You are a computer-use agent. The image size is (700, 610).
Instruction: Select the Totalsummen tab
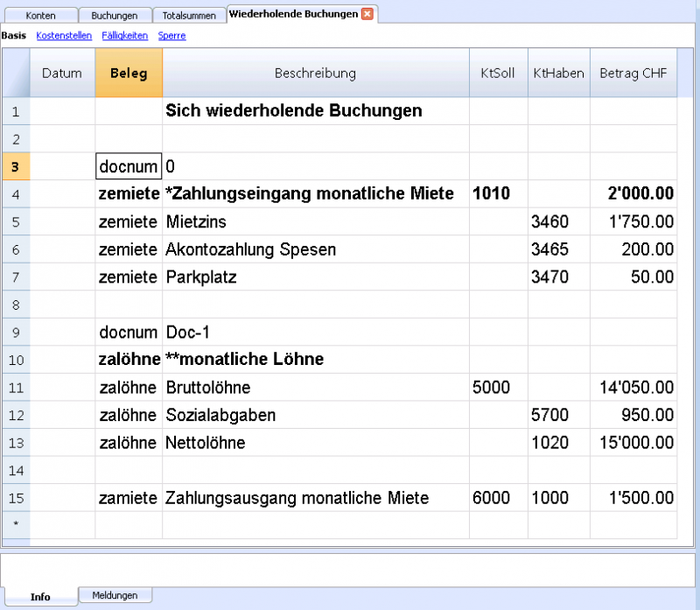pos(189,16)
